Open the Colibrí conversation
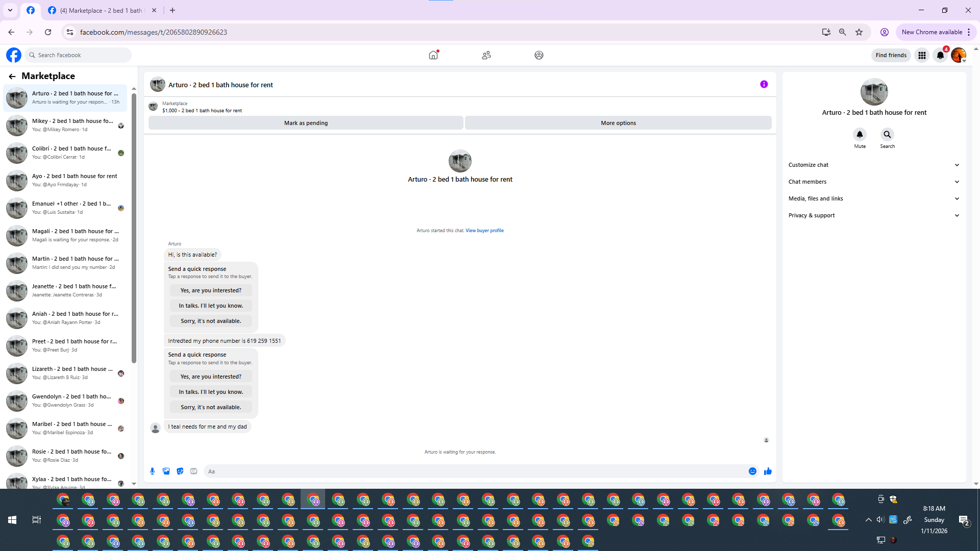This screenshot has width=980, height=551. click(65, 153)
